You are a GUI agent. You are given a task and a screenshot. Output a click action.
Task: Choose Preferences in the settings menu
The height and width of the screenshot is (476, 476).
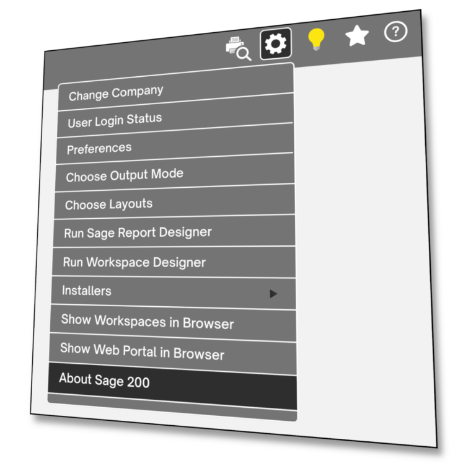[174, 144]
